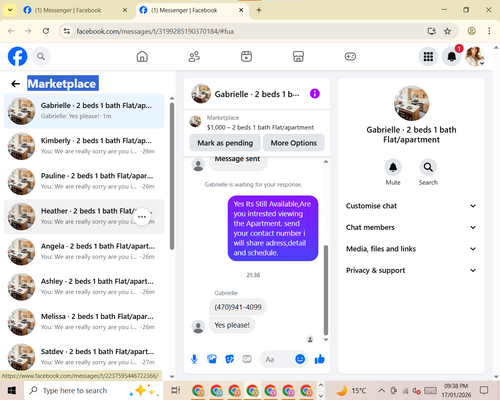Bookmark this page with star icon
Image resolution: width=500 pixels, height=400 pixels.
447,31
